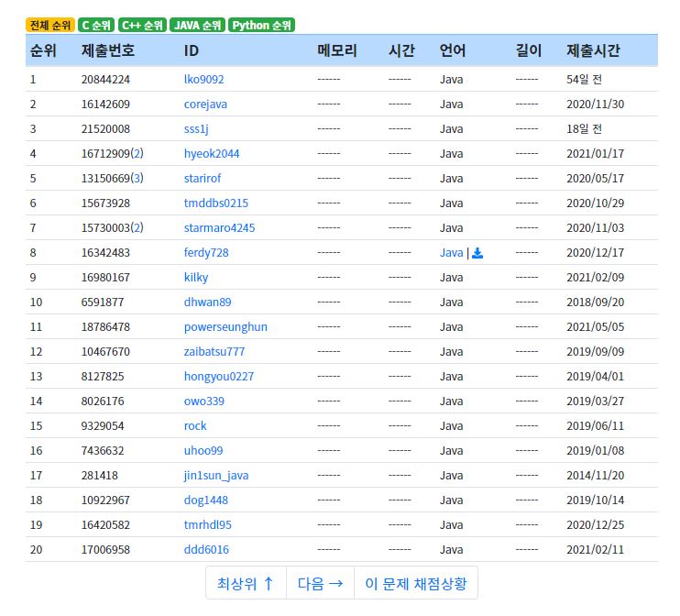This screenshot has width=680, height=616.
Task: Click the 길이 column header
Action: pyautogui.click(x=529, y=50)
